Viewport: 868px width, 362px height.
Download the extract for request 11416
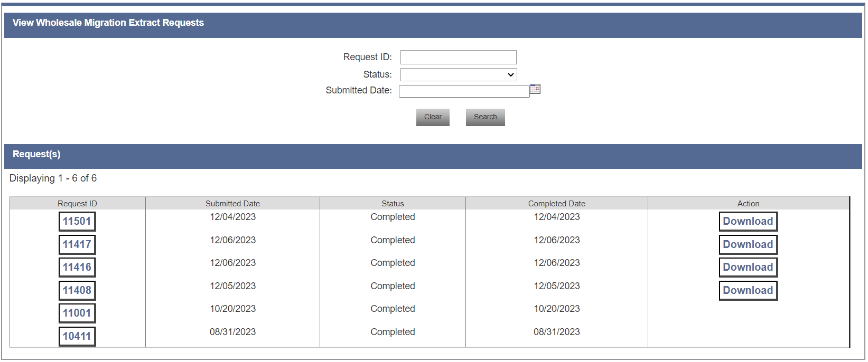click(x=748, y=268)
